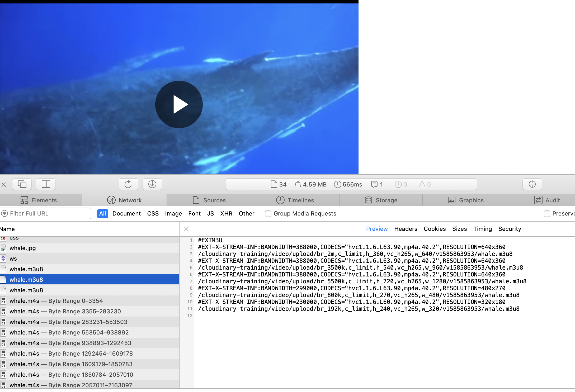Toggle the Preserve Log checkbox
575x392 pixels.
(547, 214)
